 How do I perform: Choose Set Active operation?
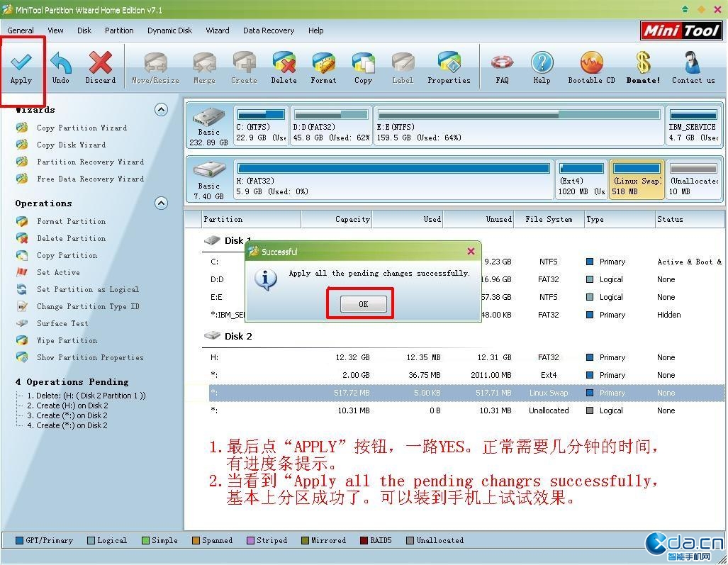(58, 272)
